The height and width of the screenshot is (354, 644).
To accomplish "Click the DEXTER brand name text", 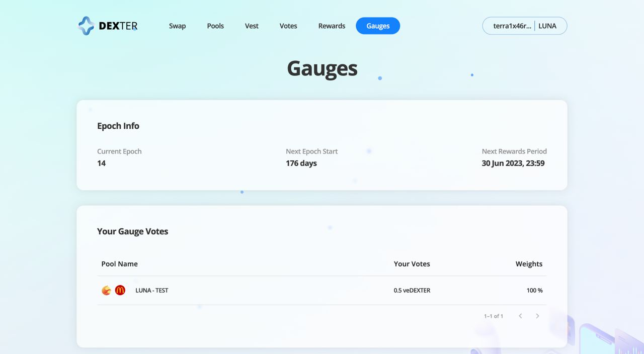I will coord(118,26).
